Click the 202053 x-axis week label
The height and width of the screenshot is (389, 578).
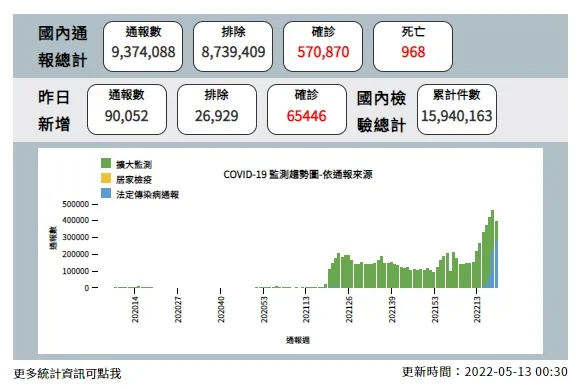[x=264, y=310]
